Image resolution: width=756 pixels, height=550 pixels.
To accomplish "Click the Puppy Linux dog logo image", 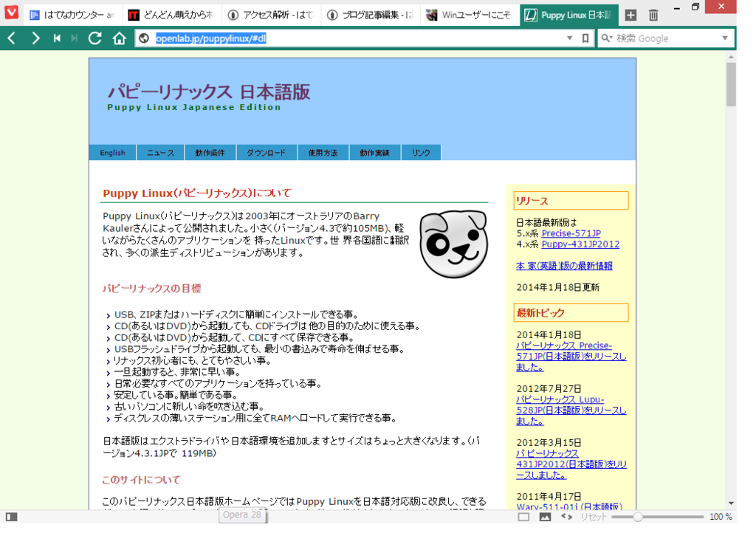I will (453, 244).
